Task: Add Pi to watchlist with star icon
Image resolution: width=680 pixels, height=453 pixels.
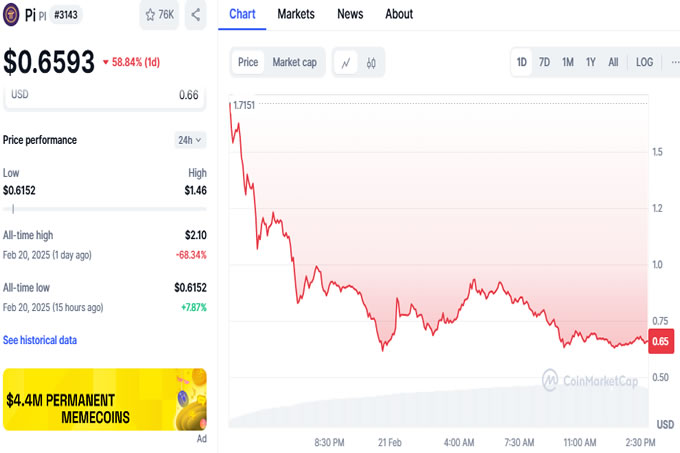Action: tap(159, 15)
